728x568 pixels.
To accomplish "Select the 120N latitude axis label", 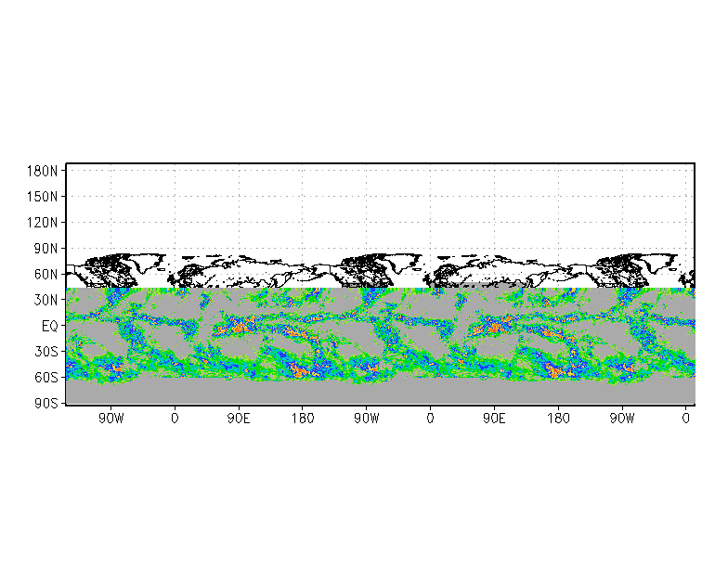I will tap(43, 223).
